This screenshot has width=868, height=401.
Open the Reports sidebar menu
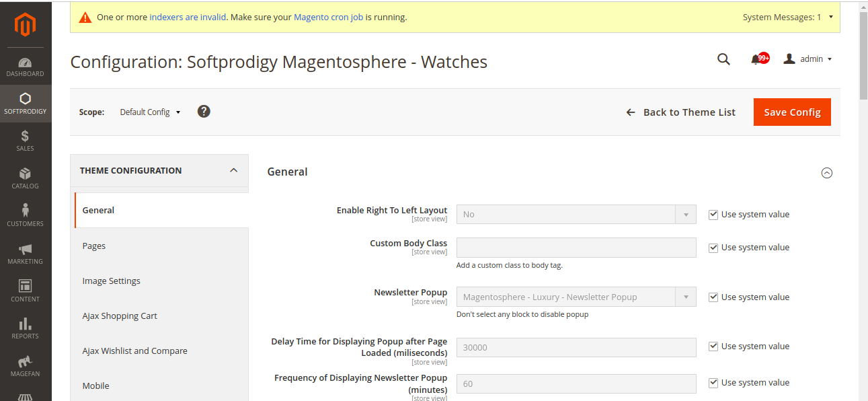26,328
